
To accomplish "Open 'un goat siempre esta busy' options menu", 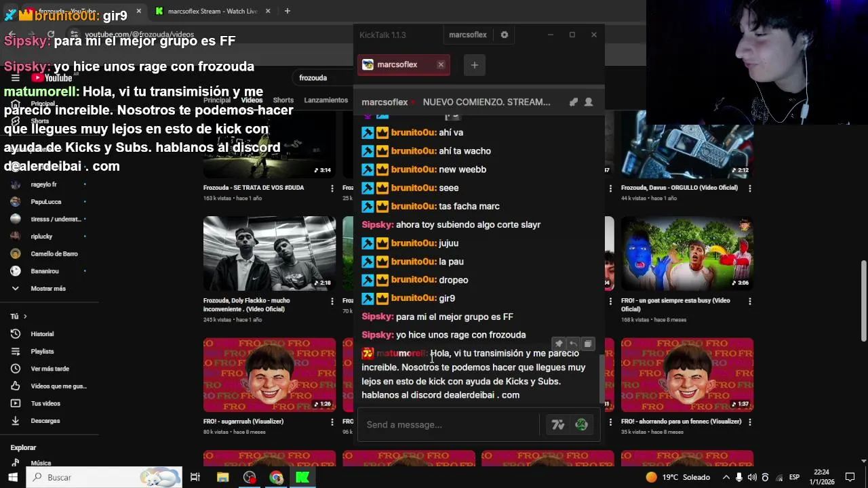I will pos(749,301).
